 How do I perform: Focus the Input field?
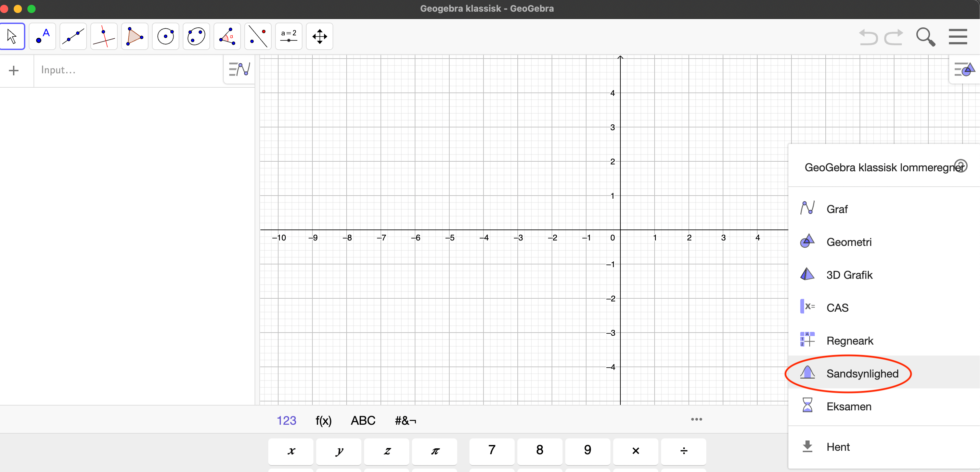pyautogui.click(x=129, y=70)
